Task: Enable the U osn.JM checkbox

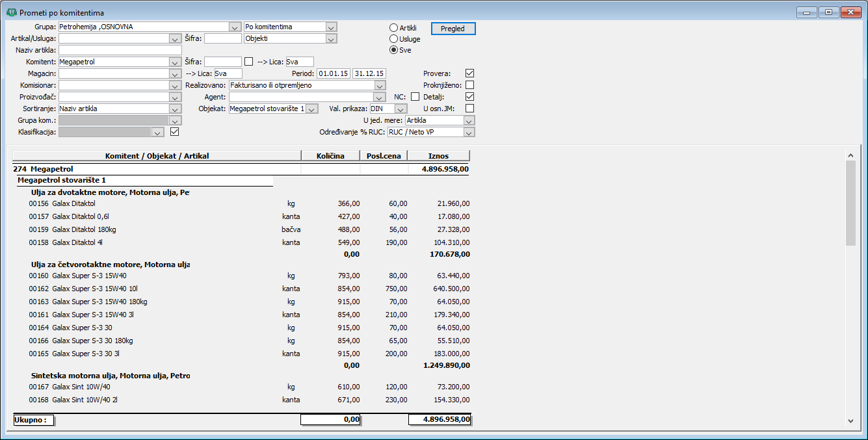Action: pos(470,109)
